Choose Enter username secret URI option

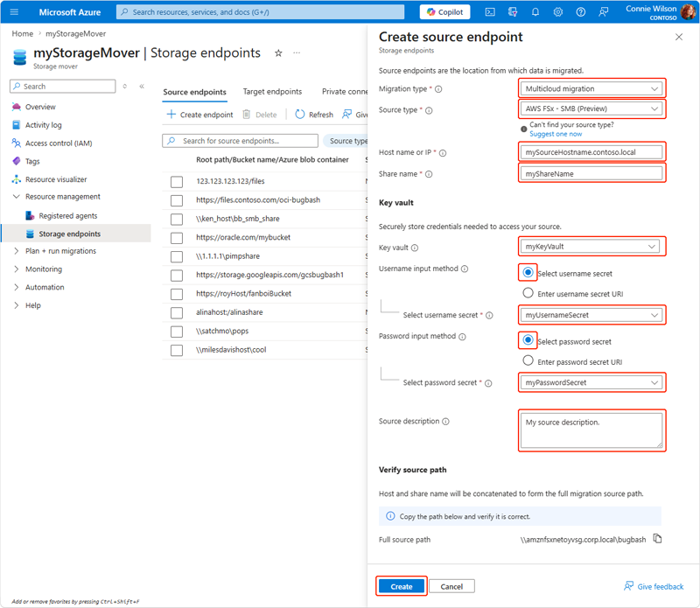point(528,293)
